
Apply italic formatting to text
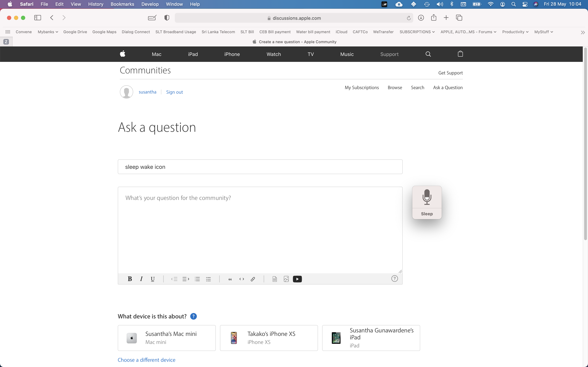tap(141, 279)
